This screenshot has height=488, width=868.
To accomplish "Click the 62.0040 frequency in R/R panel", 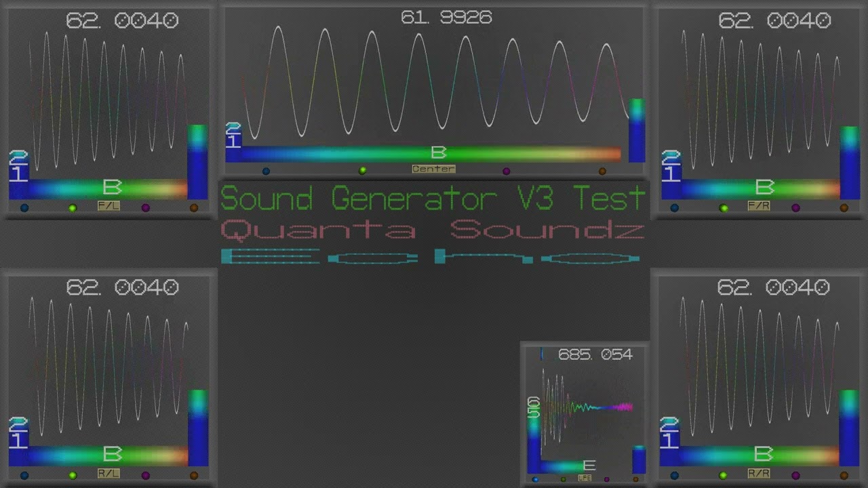I will click(x=773, y=287).
